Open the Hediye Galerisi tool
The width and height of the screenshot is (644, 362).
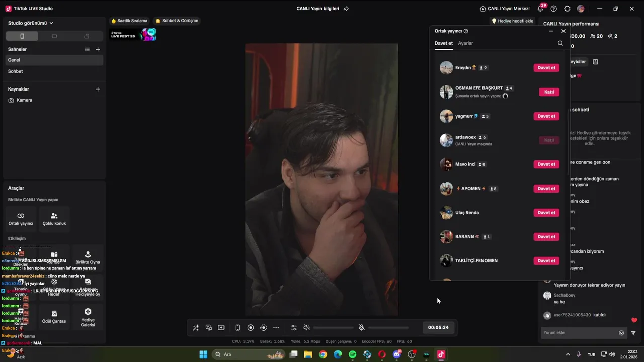[x=88, y=317]
